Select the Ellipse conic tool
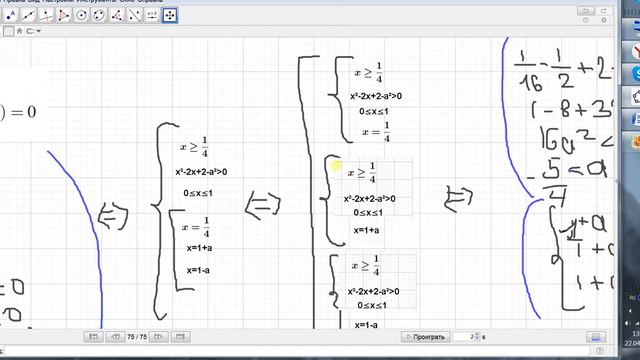 coord(99,16)
